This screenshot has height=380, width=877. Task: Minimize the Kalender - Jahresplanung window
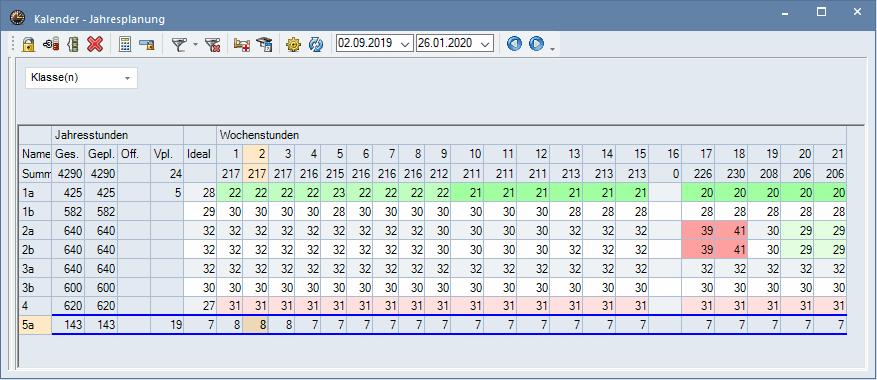(786, 12)
